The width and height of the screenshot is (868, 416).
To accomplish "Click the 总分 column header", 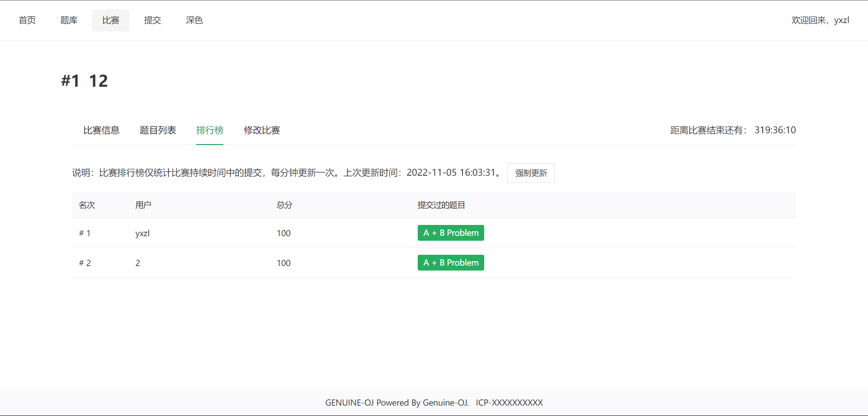I will pos(284,205).
